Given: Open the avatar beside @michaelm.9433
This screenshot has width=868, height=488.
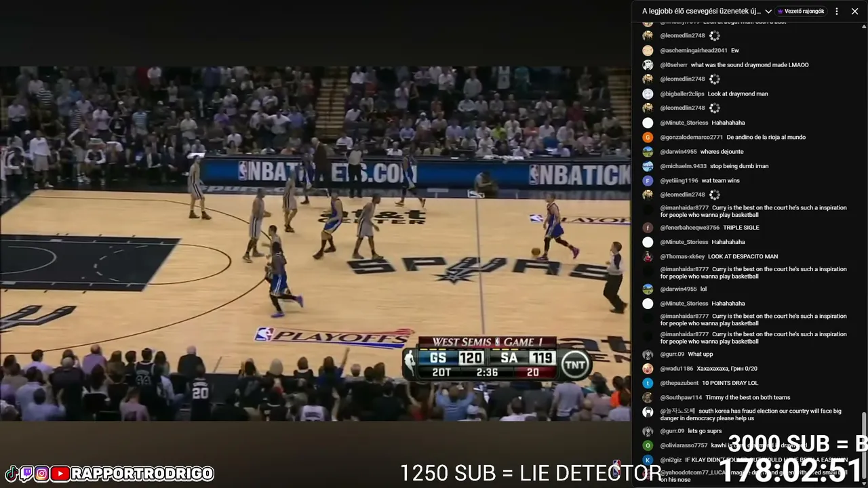Looking at the screenshot, I should click(x=648, y=166).
